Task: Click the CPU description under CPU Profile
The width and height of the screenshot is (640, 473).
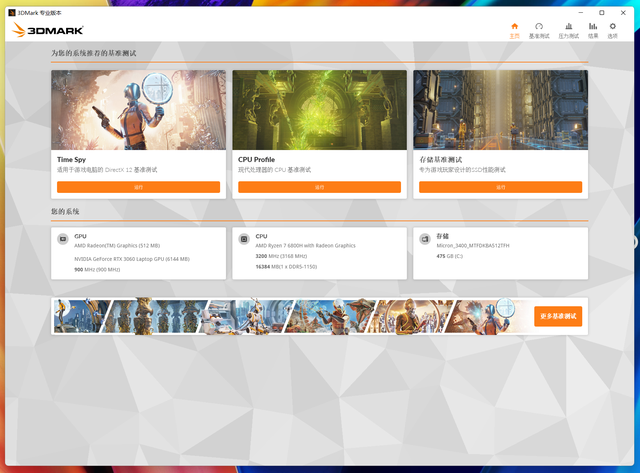Action: 274,170
